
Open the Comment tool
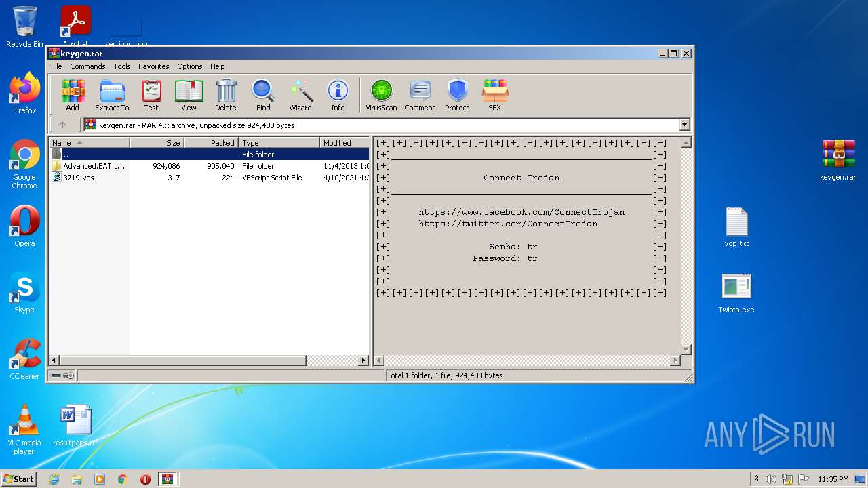[x=420, y=95]
